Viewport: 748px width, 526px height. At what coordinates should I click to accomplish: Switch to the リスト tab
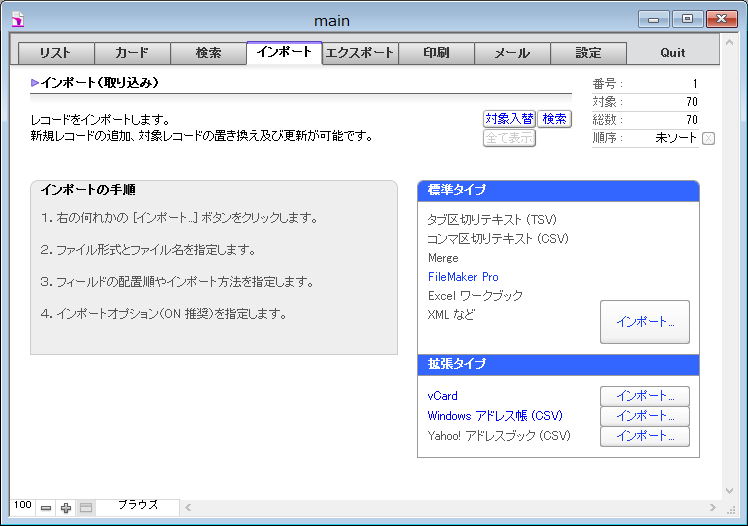point(57,54)
